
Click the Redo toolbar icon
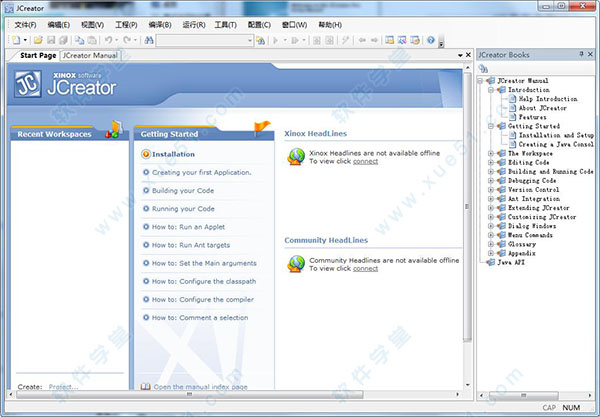point(127,40)
